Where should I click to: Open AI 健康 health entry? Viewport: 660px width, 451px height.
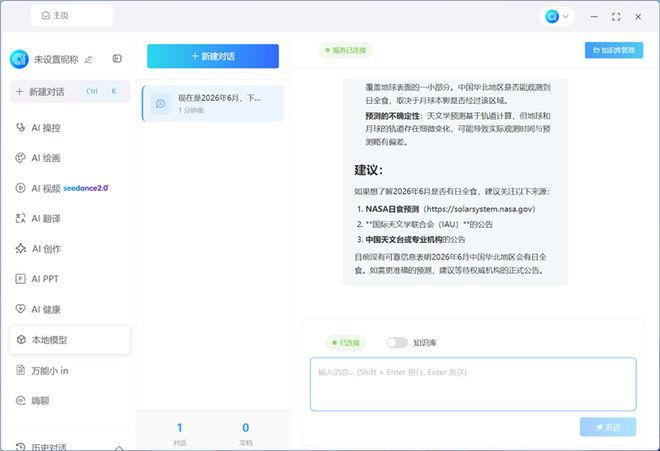pyautogui.click(x=70, y=309)
